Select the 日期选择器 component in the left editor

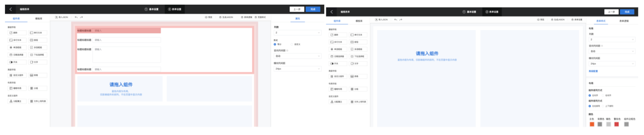point(17,55)
